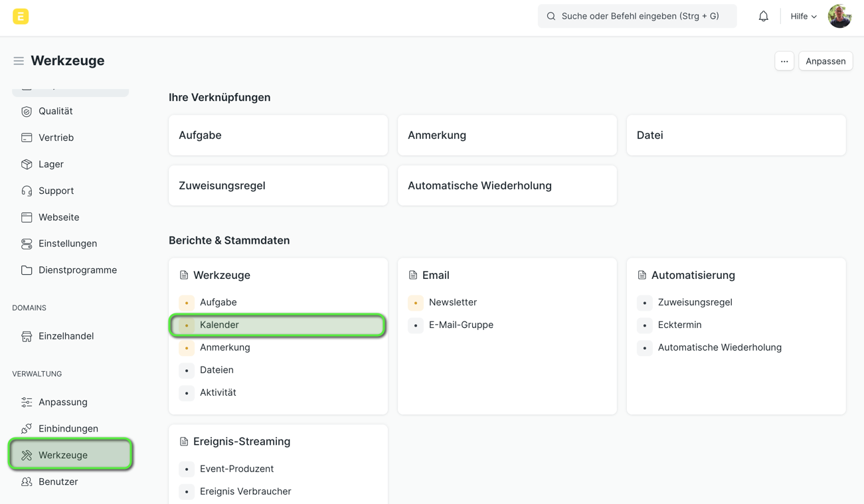Click the Ihre Verknüpfungen section heading
This screenshot has width=864, height=504.
220,98
